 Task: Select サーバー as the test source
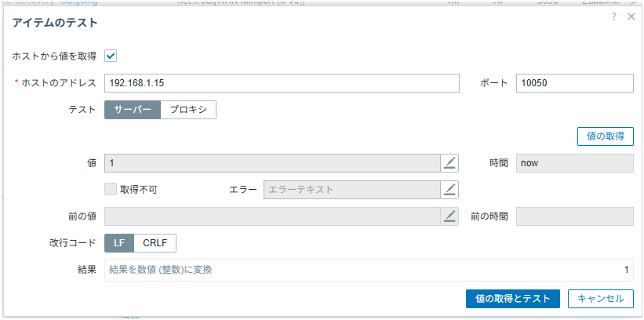point(133,110)
